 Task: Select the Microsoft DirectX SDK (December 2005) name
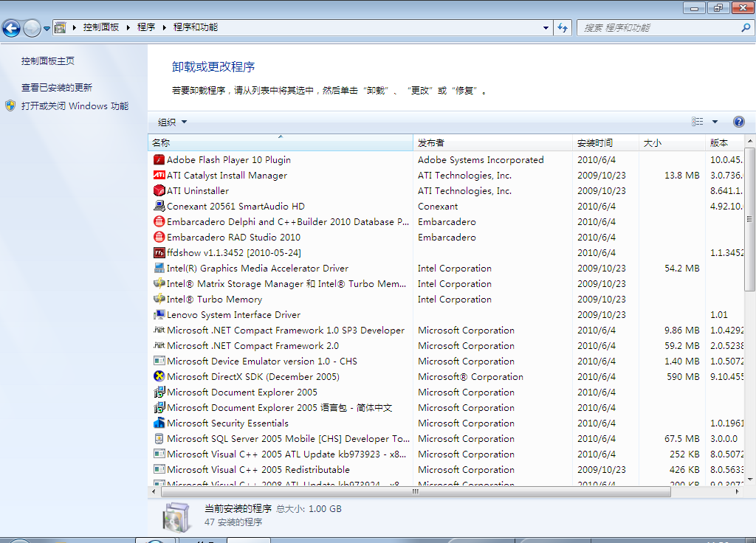point(253,376)
